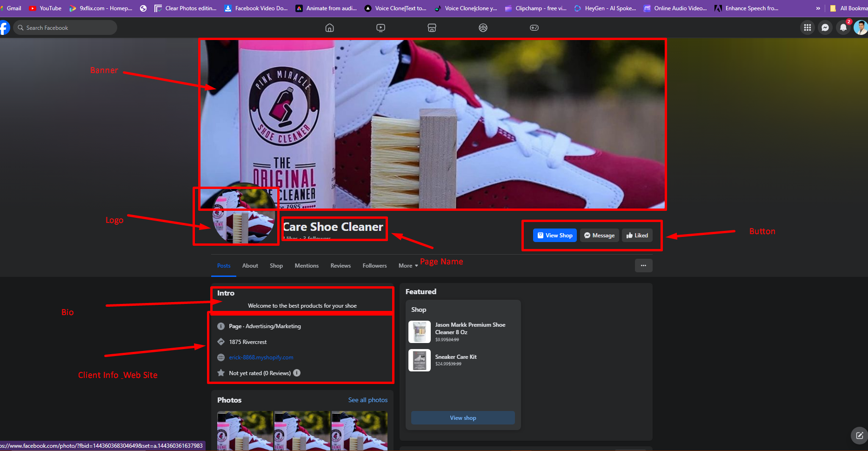
Task: Switch to the Posts tab
Action: tap(224, 266)
